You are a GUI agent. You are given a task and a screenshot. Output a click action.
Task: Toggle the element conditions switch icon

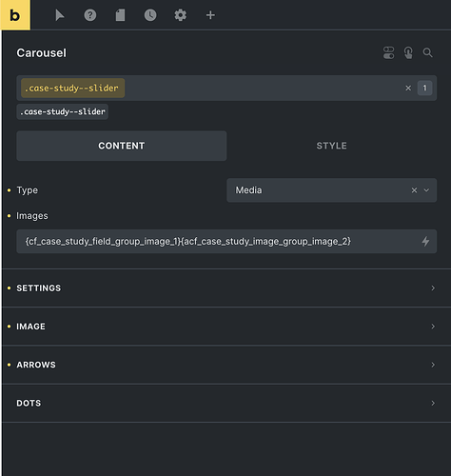click(389, 52)
